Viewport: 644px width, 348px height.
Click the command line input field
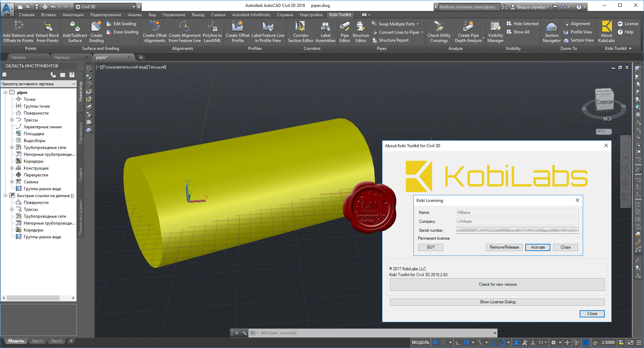(375, 333)
